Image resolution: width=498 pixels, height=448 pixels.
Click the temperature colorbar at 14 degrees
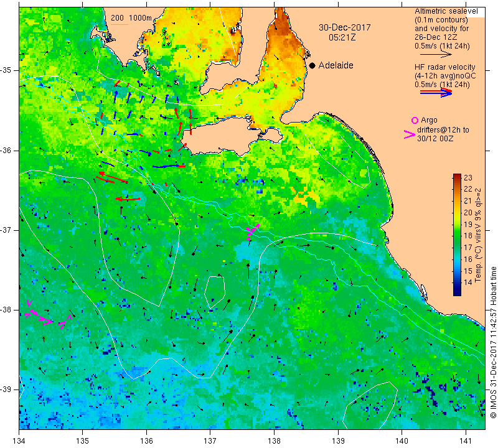pos(457,282)
